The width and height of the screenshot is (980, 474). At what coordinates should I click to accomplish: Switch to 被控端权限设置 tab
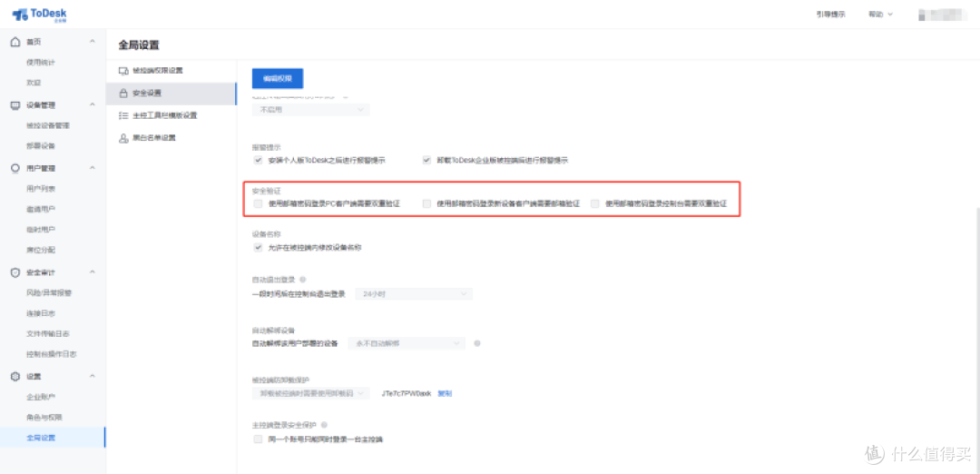click(x=171, y=71)
